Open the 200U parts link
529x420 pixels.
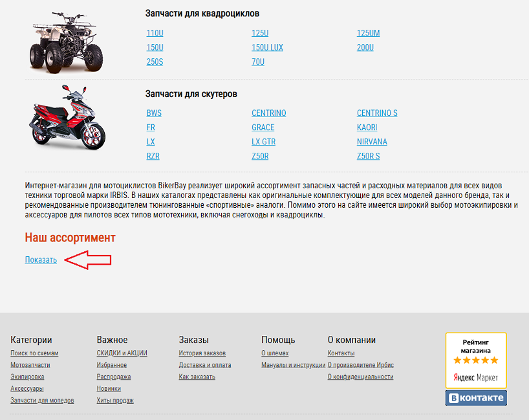tap(365, 48)
